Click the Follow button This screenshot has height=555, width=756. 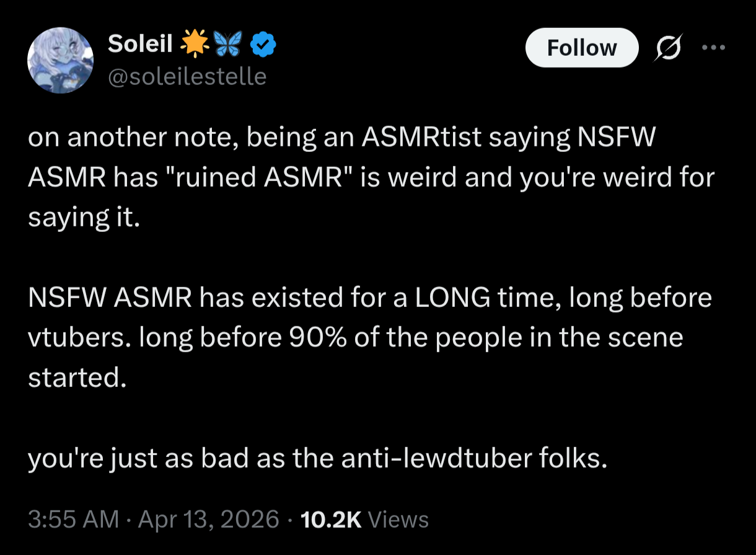[581, 48]
